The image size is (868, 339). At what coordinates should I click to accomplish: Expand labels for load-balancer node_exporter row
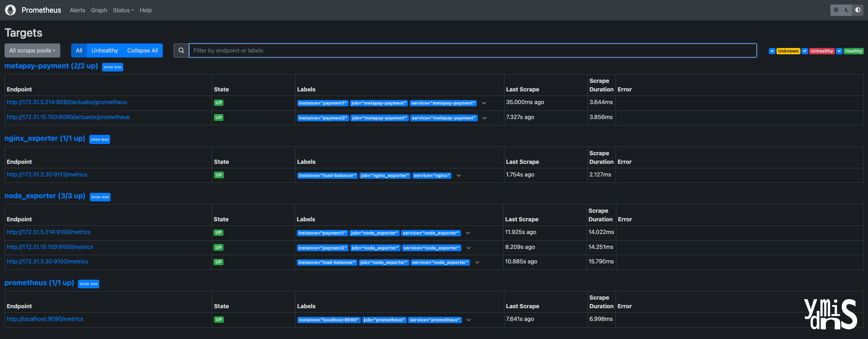[x=477, y=263]
